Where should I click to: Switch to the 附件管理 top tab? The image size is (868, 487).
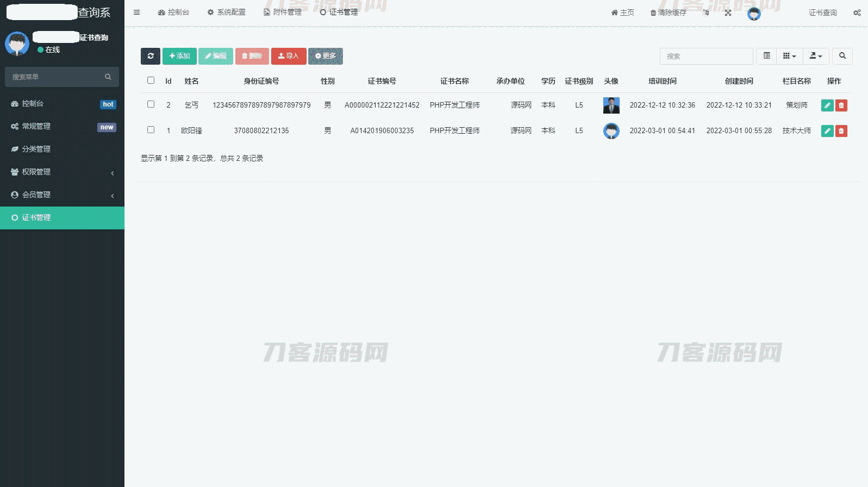tap(283, 13)
